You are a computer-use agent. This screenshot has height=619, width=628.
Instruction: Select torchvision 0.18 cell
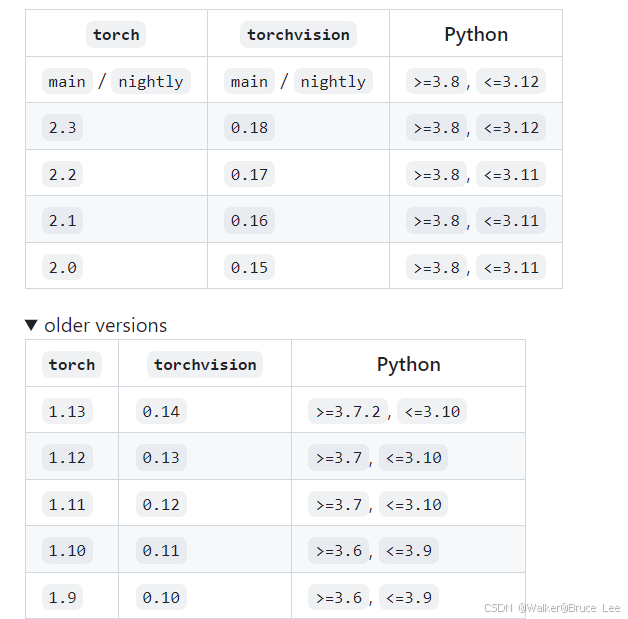[x=249, y=128]
